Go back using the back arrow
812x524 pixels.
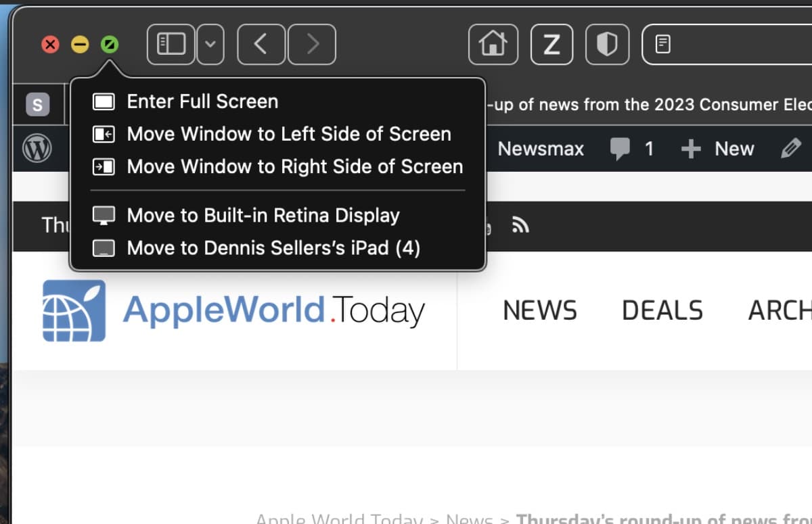(262, 45)
